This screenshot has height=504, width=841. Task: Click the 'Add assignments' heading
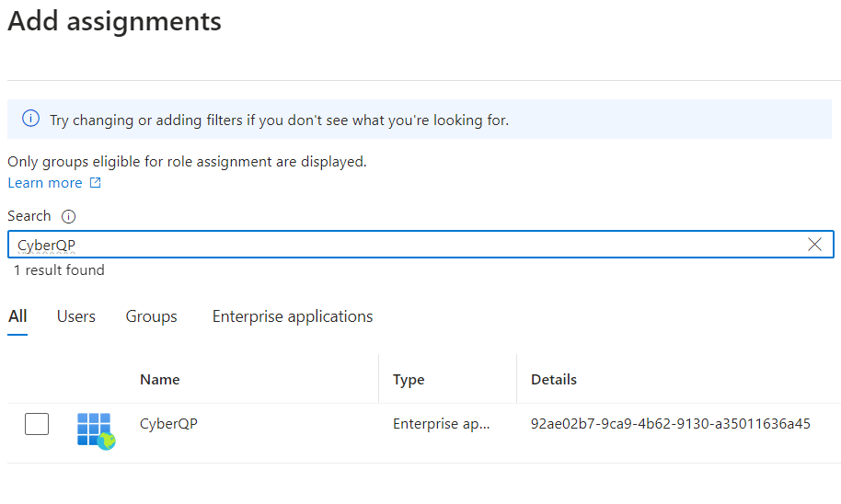coord(114,21)
